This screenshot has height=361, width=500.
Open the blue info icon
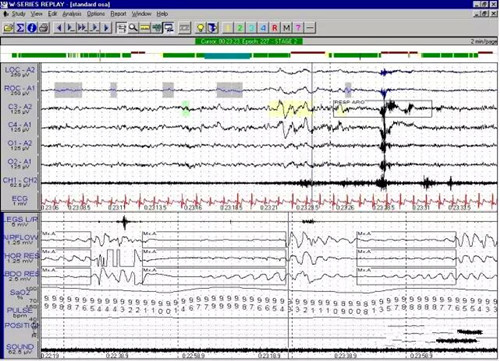32,28
